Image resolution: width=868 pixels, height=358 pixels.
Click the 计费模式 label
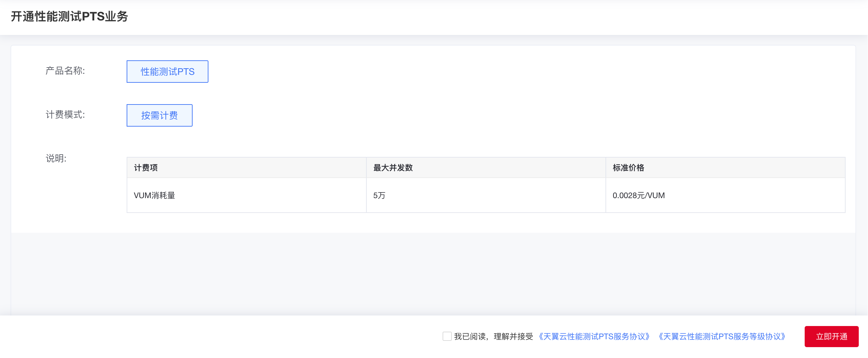(x=65, y=115)
